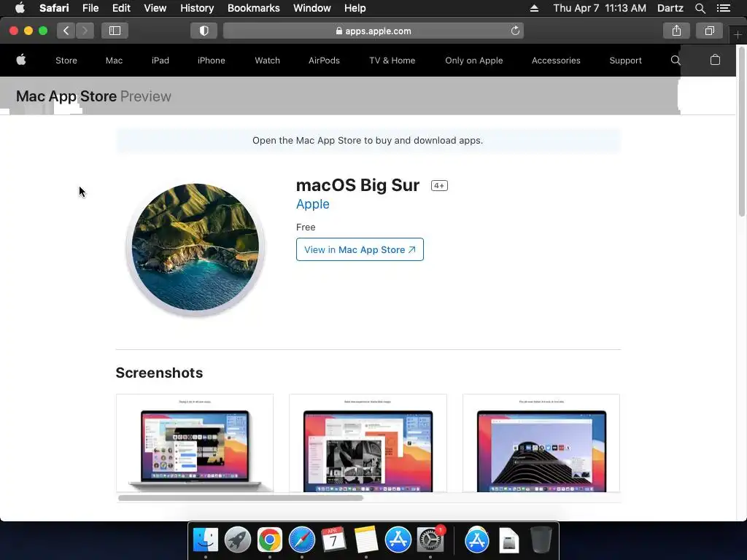Open the third Big Sur screenshot thumbnail

[x=541, y=443]
